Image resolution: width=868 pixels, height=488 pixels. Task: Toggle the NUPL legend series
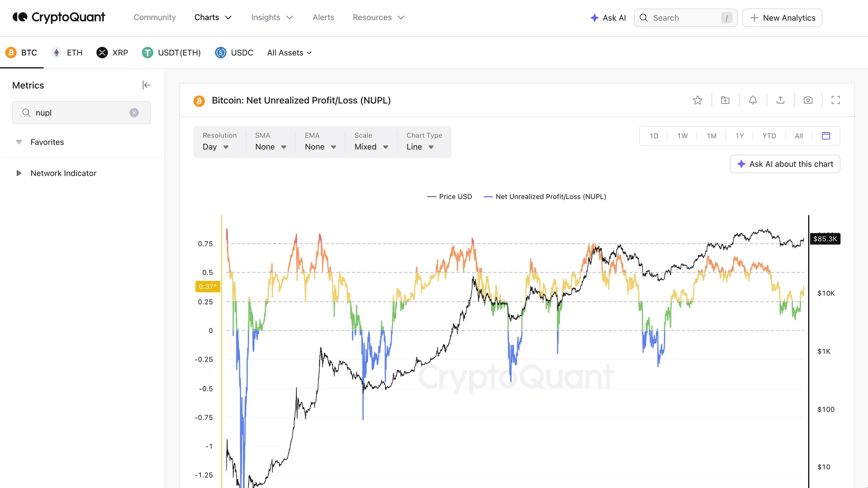tap(545, 197)
